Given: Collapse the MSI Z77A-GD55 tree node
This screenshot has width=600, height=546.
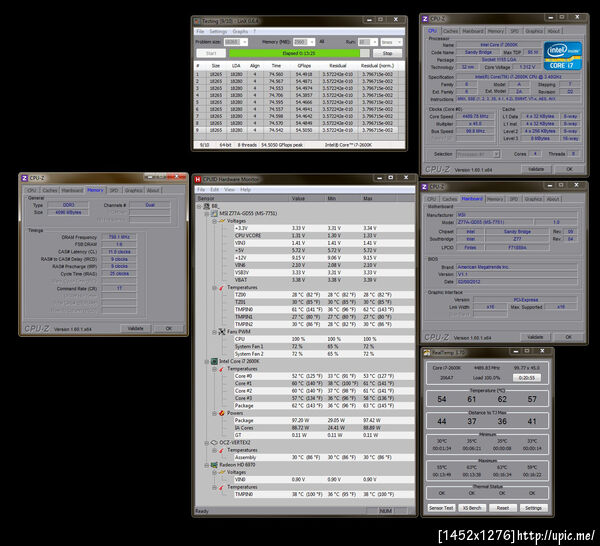Looking at the screenshot, I should click(x=207, y=214).
